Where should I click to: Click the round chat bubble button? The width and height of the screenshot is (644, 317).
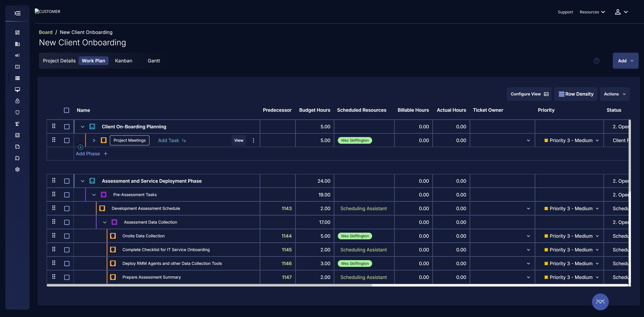click(x=600, y=302)
